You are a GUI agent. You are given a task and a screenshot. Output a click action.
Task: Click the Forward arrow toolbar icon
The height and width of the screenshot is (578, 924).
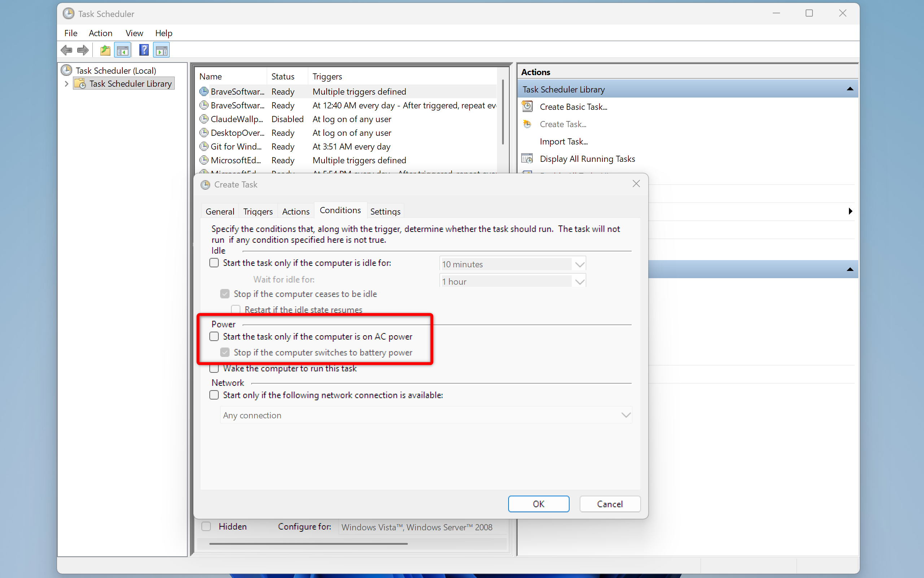tap(83, 50)
